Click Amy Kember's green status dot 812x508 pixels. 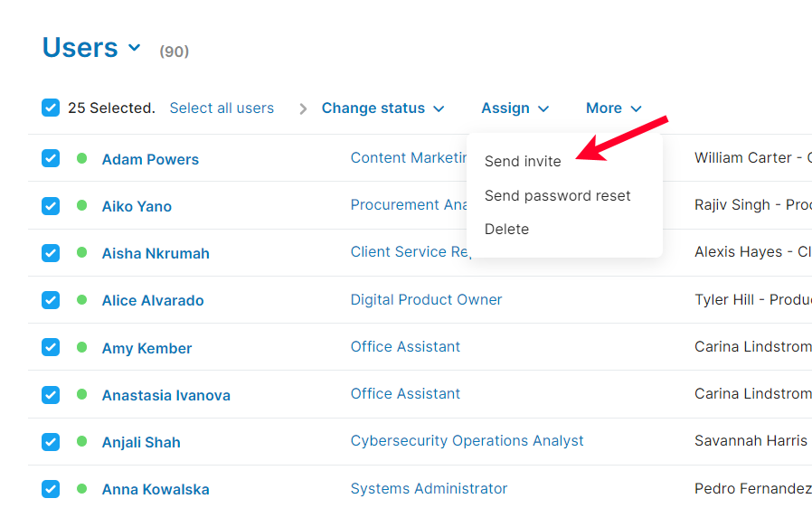point(82,347)
